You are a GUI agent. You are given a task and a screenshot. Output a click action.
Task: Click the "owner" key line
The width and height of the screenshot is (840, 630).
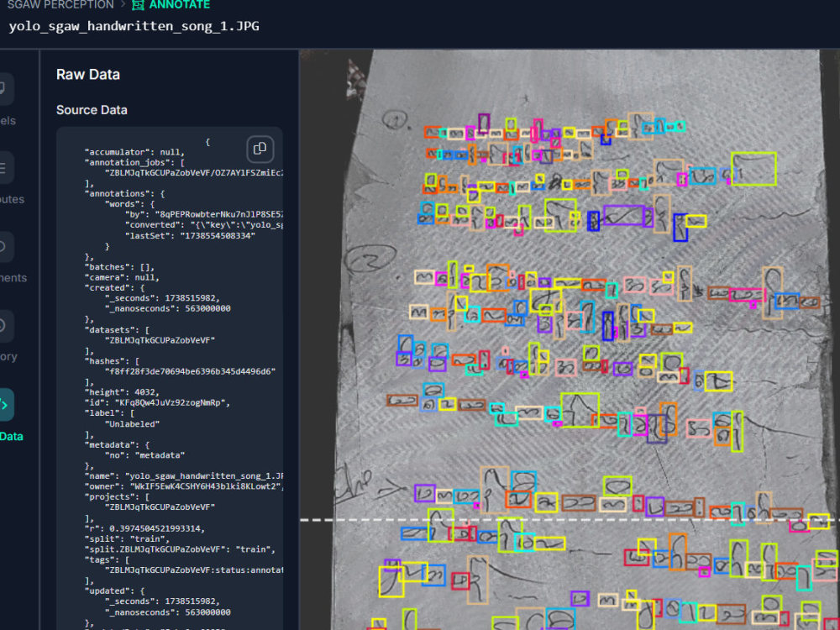[x=184, y=486]
